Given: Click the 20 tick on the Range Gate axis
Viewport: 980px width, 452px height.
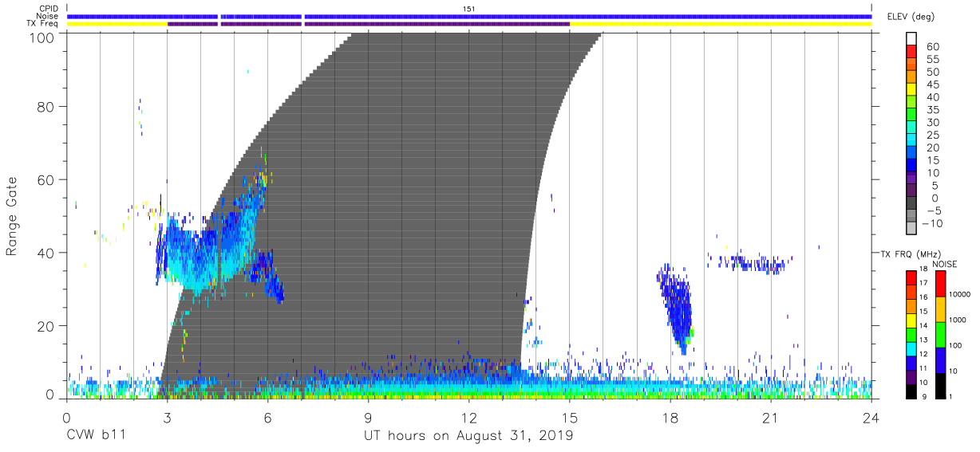Looking at the screenshot, I should coord(47,326).
